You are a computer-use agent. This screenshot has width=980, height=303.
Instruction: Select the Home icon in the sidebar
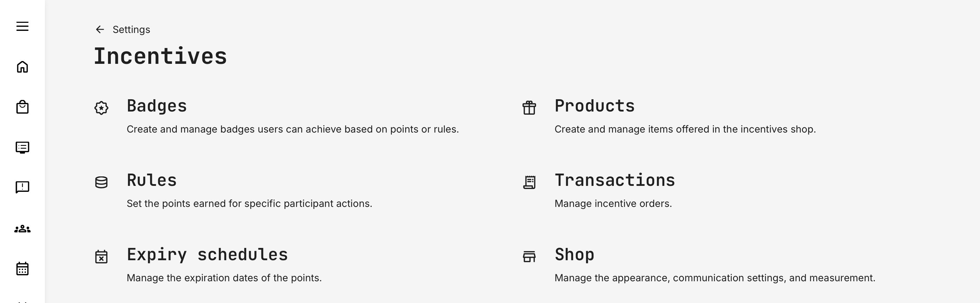coord(23,67)
